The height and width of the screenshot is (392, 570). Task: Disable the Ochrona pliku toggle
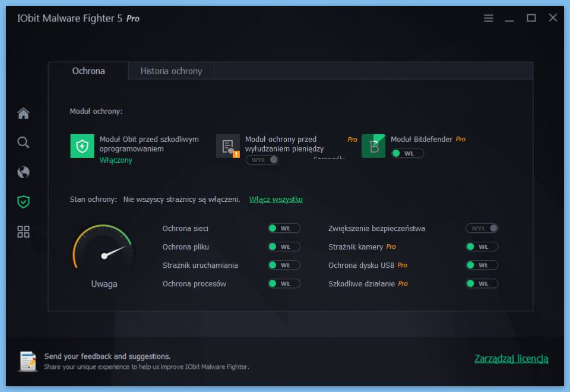(x=284, y=247)
